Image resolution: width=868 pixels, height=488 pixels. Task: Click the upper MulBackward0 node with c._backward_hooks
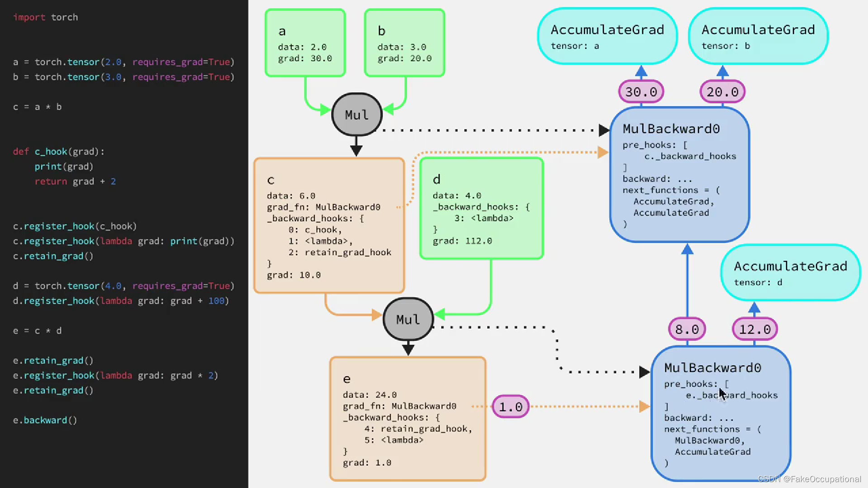click(680, 175)
